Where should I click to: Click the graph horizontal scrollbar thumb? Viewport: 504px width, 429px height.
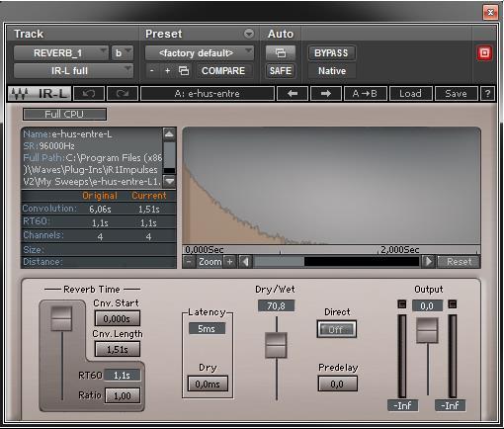pos(280,262)
